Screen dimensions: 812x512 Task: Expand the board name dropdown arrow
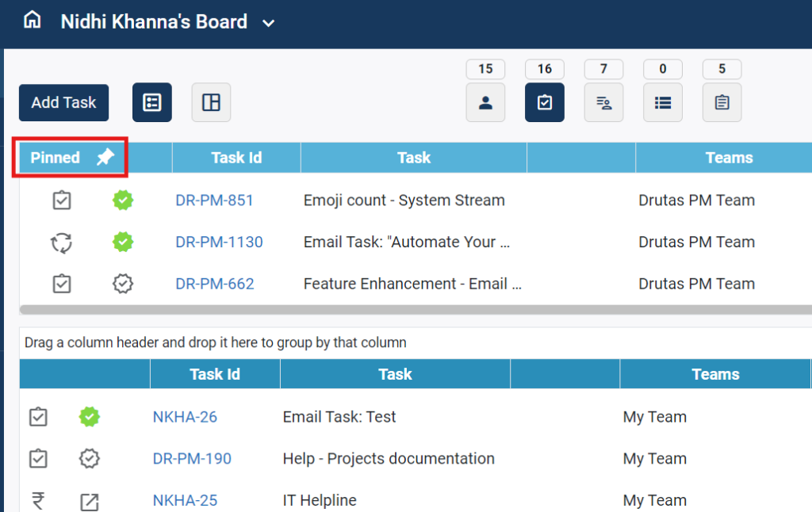point(268,23)
